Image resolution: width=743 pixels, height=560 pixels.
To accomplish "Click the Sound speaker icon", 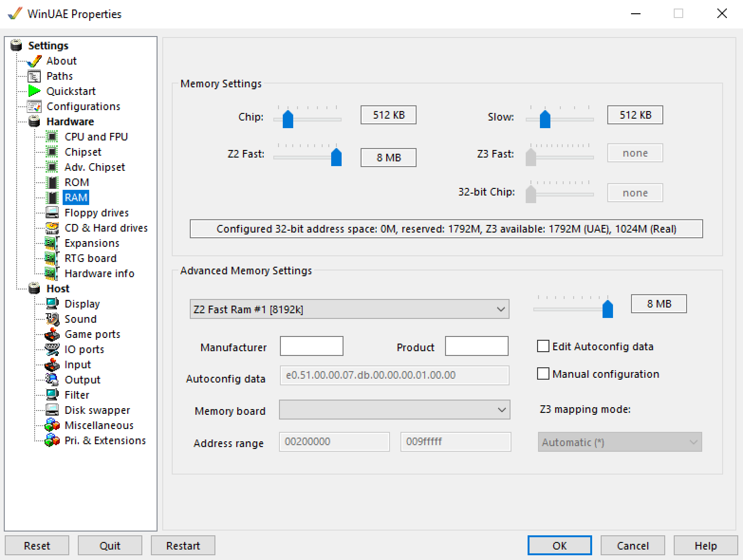I will click(52, 319).
